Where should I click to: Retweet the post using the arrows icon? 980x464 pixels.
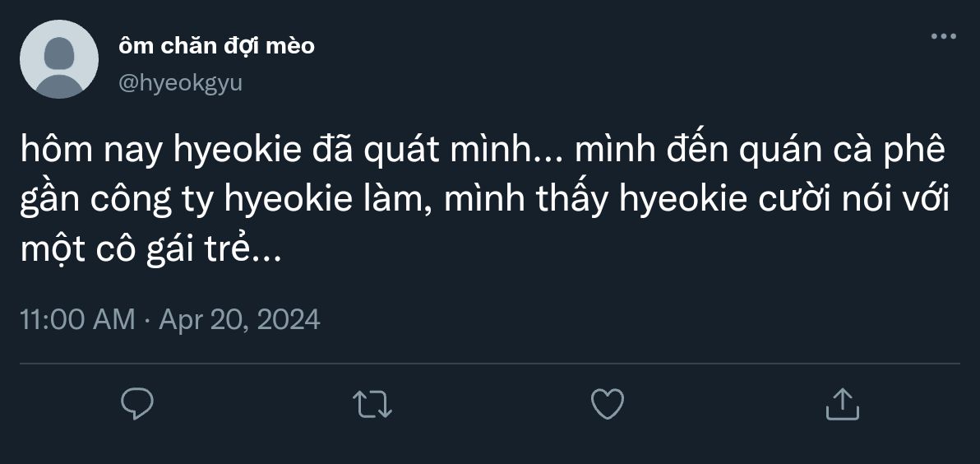(x=372, y=404)
